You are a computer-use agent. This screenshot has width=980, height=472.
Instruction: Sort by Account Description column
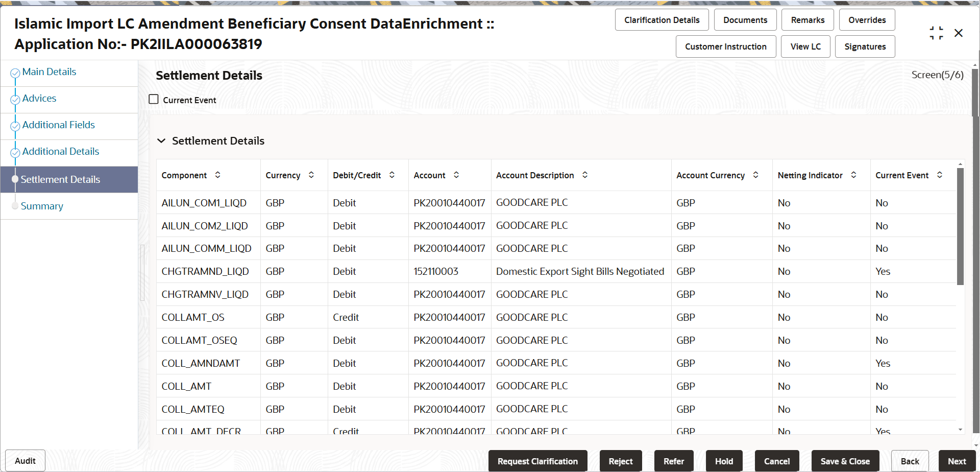coord(584,175)
